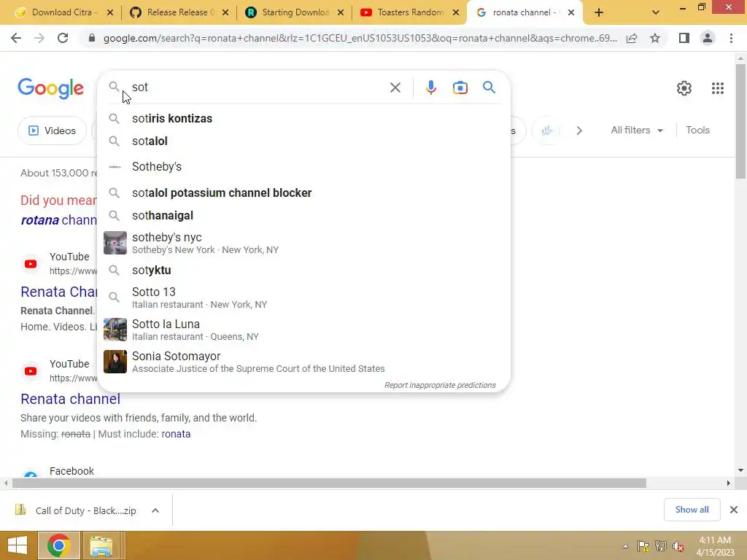
Task: Select Sonia Sotomayor suggestion
Action: 303,362
